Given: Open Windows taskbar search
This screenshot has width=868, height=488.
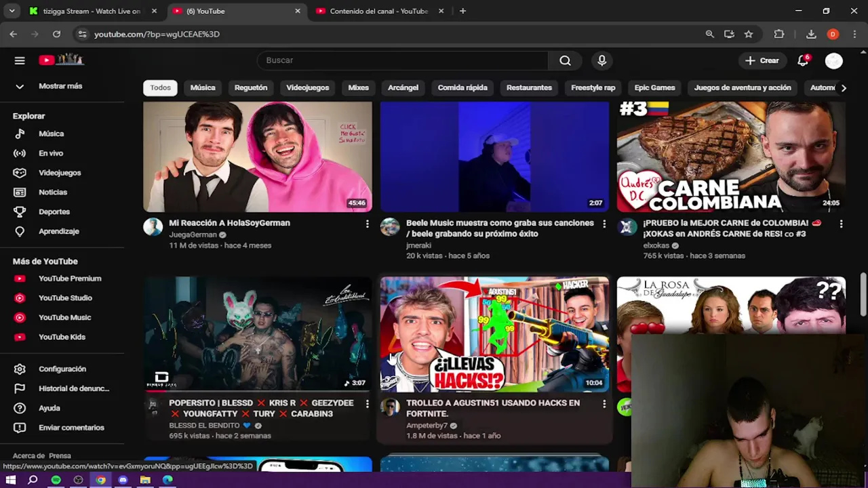Looking at the screenshot, I should pyautogui.click(x=33, y=480).
